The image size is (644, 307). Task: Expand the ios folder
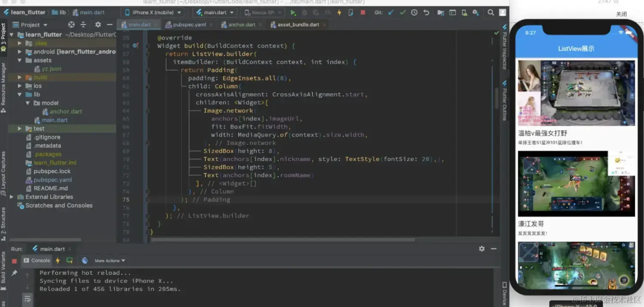(x=20, y=86)
